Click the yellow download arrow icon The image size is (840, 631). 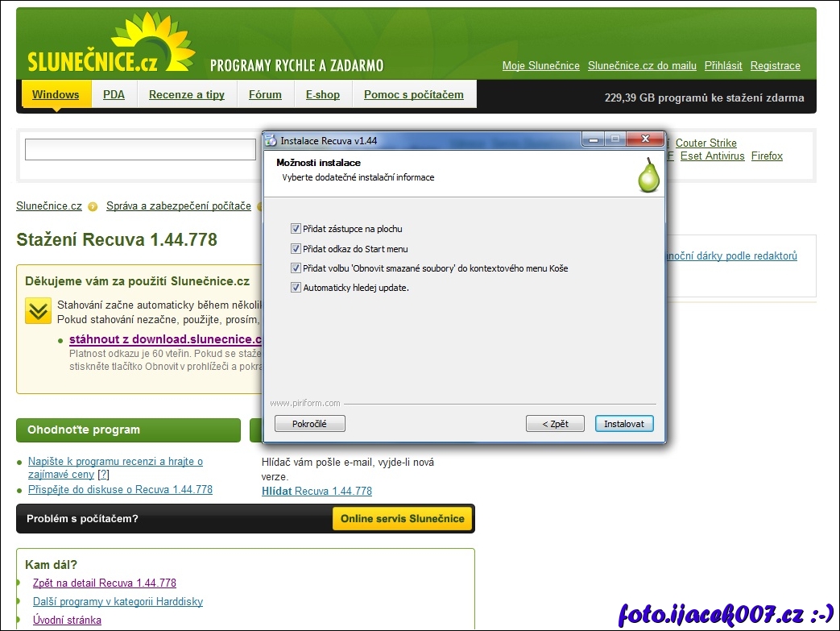(38, 310)
